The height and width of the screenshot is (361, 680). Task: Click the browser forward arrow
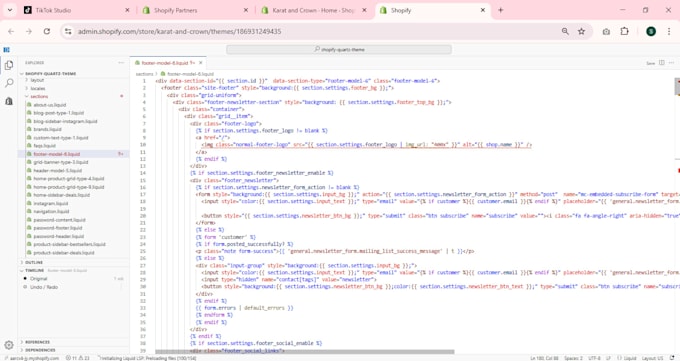click(29, 31)
